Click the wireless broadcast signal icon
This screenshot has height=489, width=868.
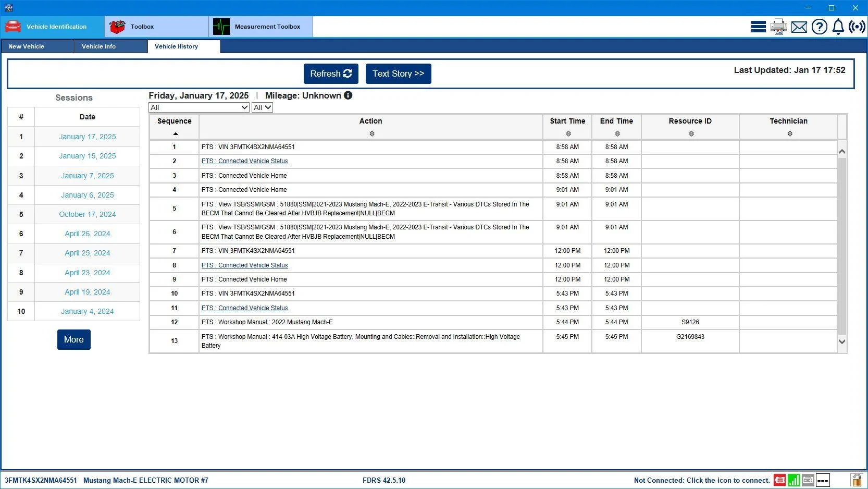pos(857,27)
